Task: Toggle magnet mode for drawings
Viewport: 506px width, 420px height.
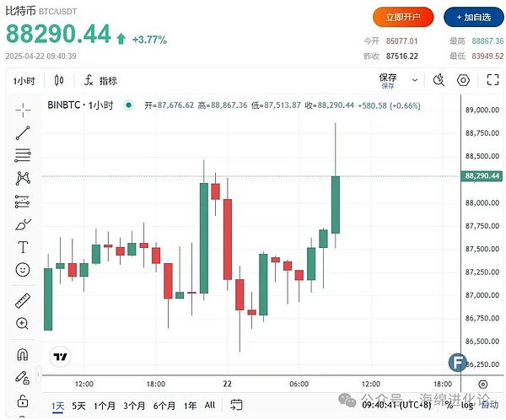Action: (23, 354)
